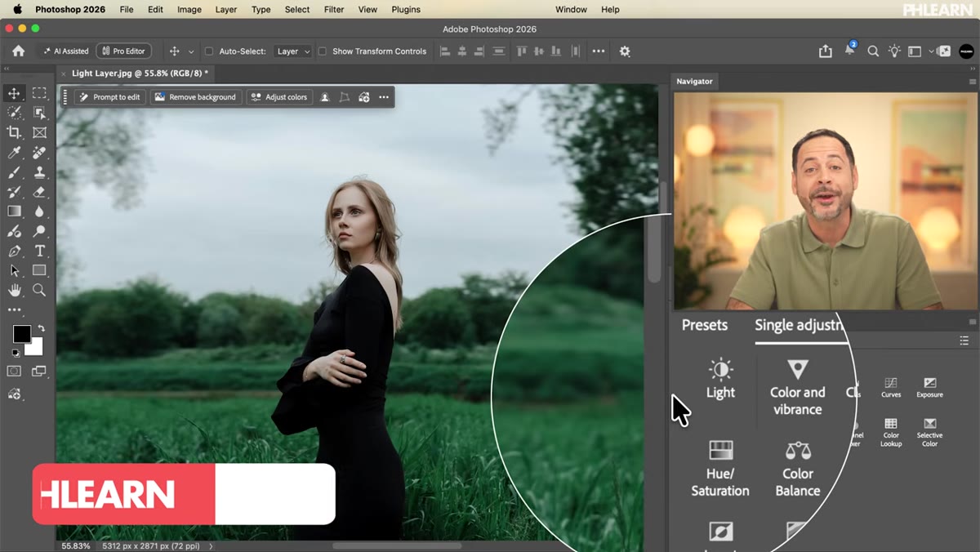
Task: Click select subject icon in taskbar
Action: tap(324, 97)
